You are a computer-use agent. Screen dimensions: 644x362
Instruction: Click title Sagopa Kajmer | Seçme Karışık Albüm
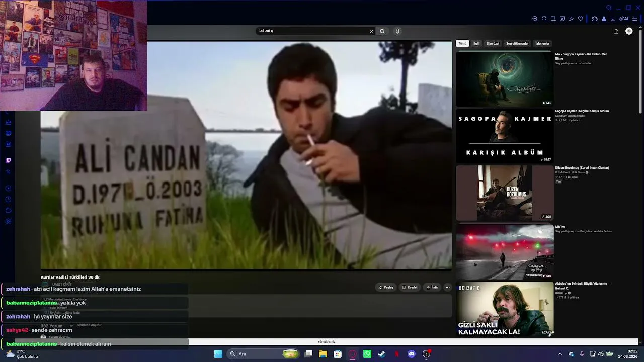[x=582, y=111]
